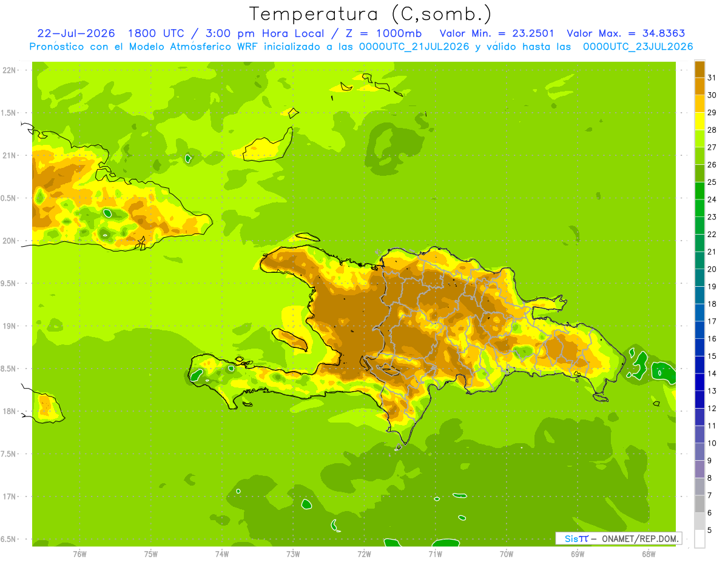Click the legend value "31"
The height and width of the screenshot is (562, 728).
tap(712, 78)
